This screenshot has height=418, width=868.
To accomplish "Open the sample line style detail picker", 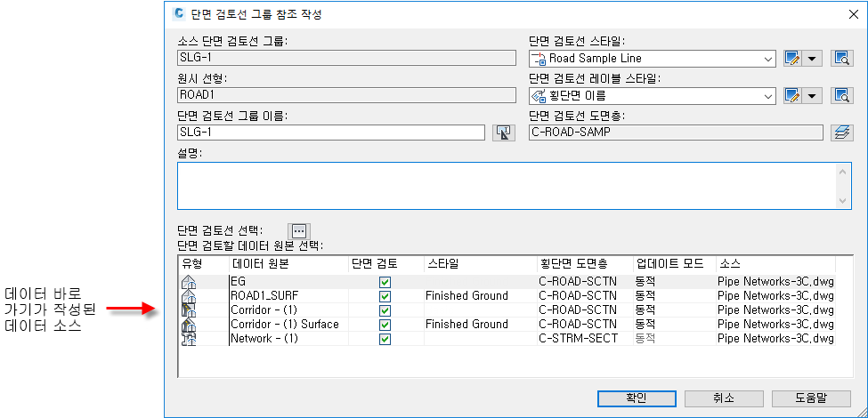I will [x=841, y=59].
